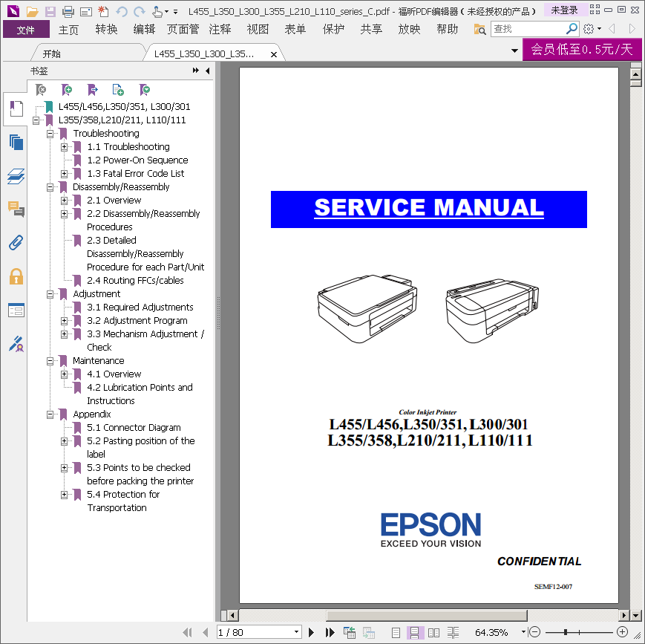Open the Pages thumbnails panel icon

[x=16, y=142]
